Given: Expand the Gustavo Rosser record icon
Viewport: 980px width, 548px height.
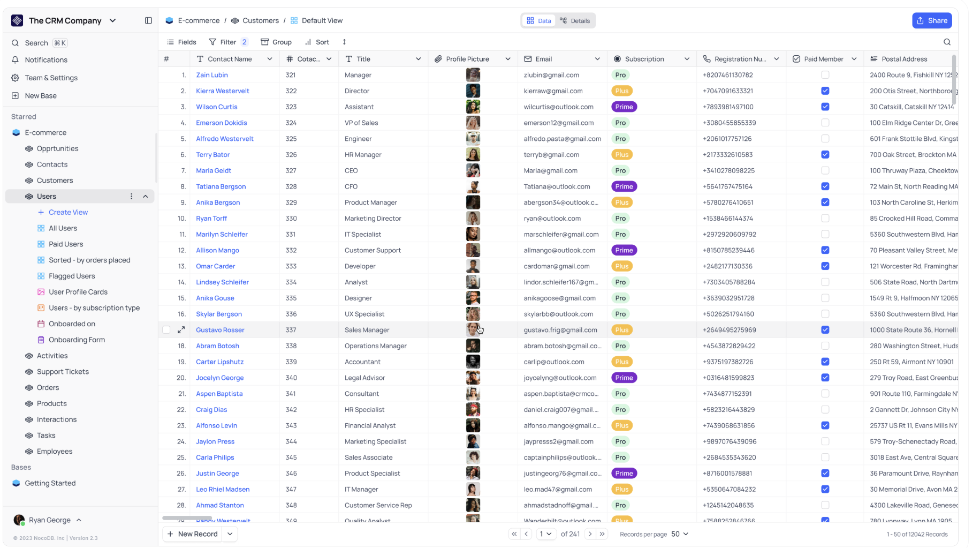Looking at the screenshot, I should pos(181,330).
